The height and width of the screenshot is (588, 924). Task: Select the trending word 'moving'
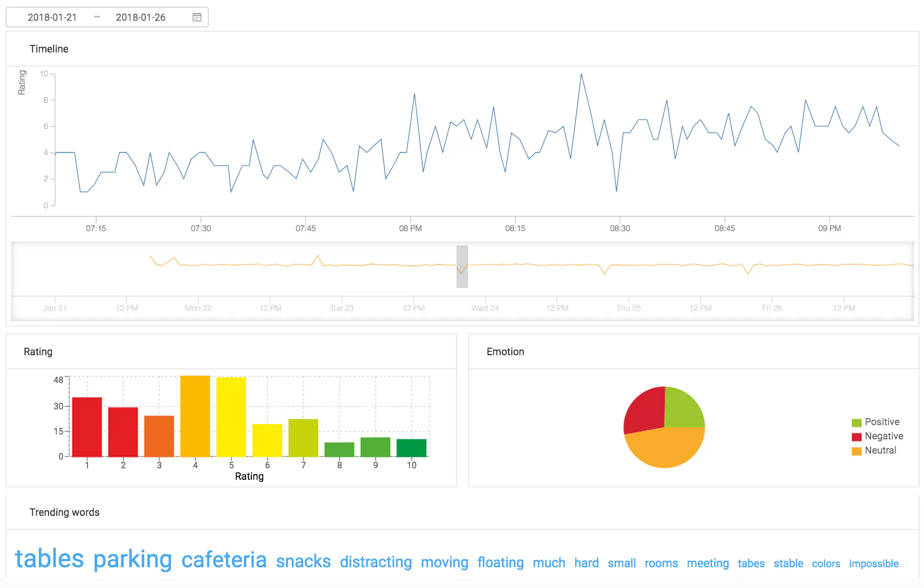point(445,563)
